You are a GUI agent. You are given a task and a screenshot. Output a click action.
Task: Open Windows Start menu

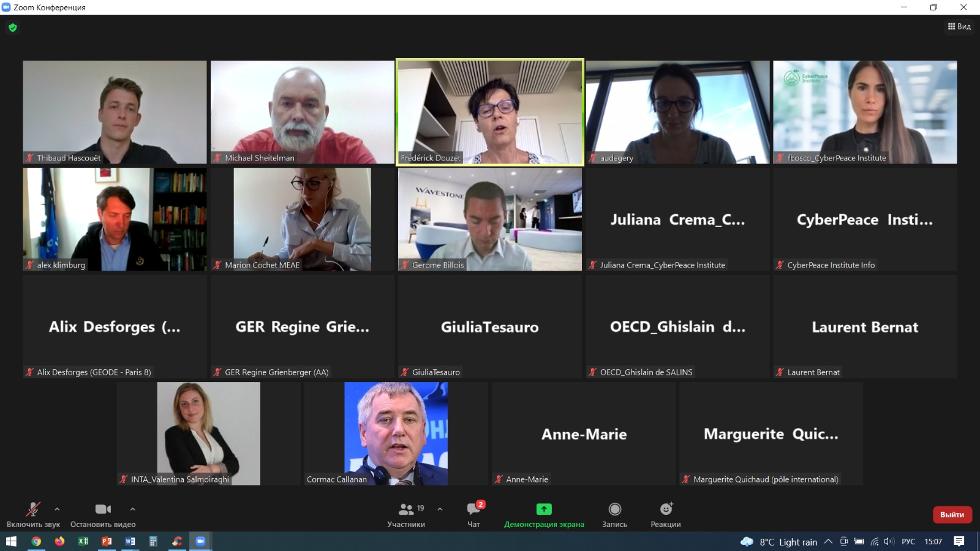pos(11,541)
